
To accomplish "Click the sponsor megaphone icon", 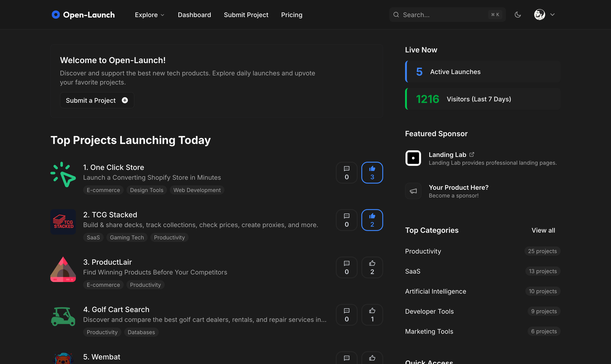I will tap(413, 191).
